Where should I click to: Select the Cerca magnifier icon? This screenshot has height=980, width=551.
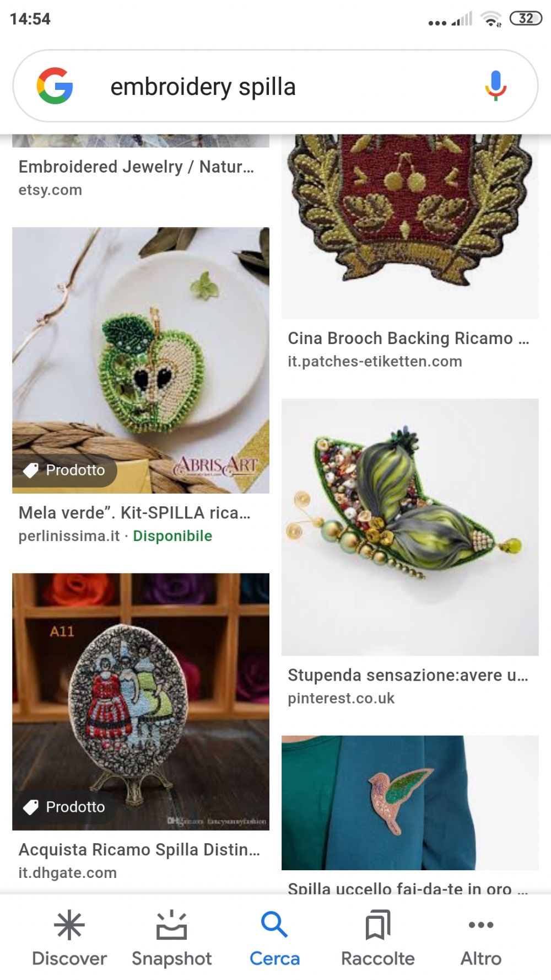click(274, 925)
